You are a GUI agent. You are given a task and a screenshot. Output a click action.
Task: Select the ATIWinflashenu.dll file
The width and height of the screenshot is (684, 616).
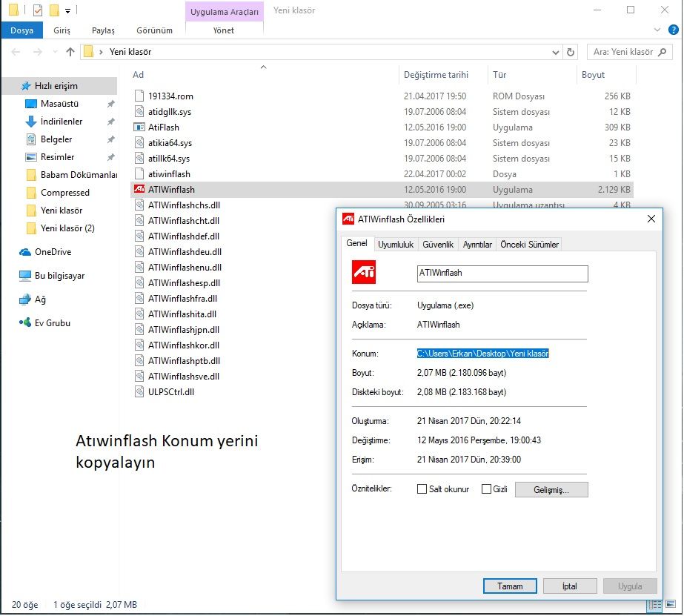(x=185, y=268)
